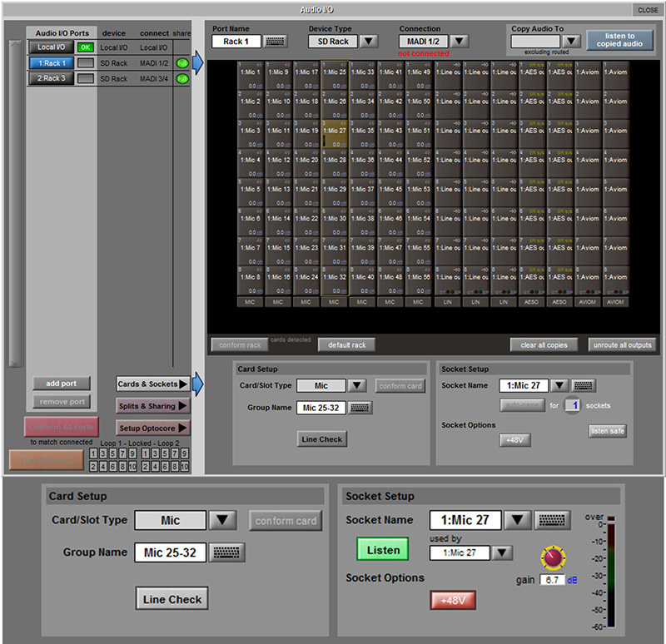This screenshot has width=666, height=644.
Task: Select socket 1:Mic 25 in the grid
Action: pos(335,75)
